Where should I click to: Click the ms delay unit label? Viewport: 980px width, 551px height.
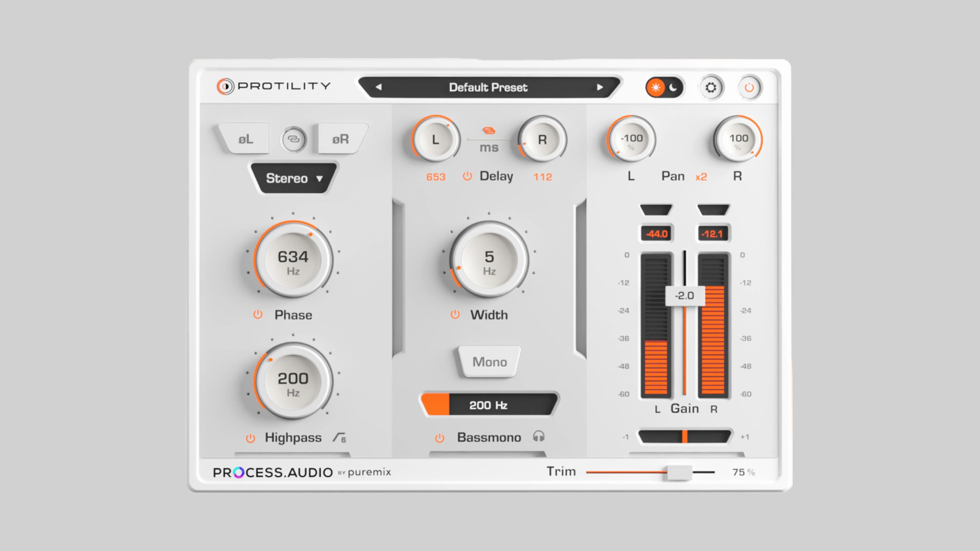488,148
